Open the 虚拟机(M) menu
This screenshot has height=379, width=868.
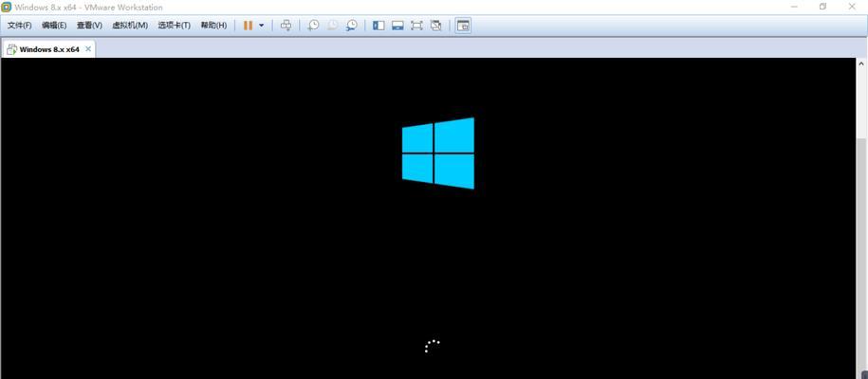point(130,26)
